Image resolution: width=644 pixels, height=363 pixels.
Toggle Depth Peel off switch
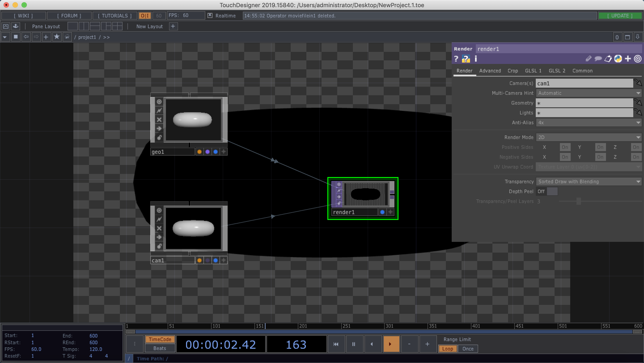click(x=547, y=191)
